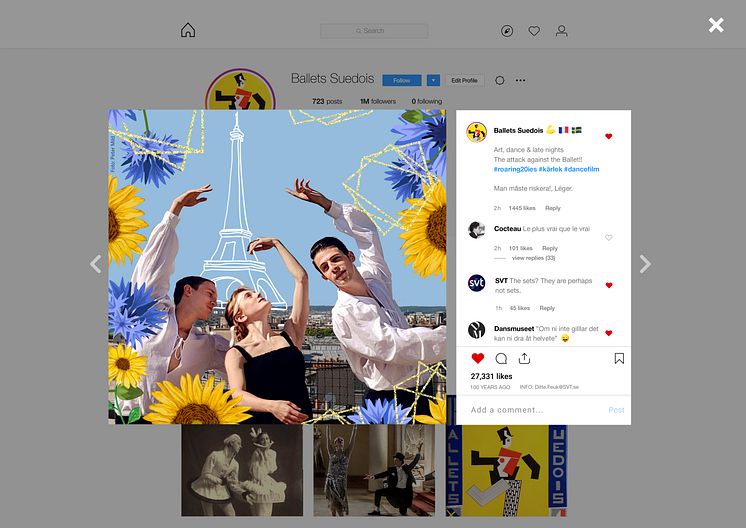Screen dimensions: 746x528
Task: Click the Ballets Suedois post avatar
Action: [476, 132]
